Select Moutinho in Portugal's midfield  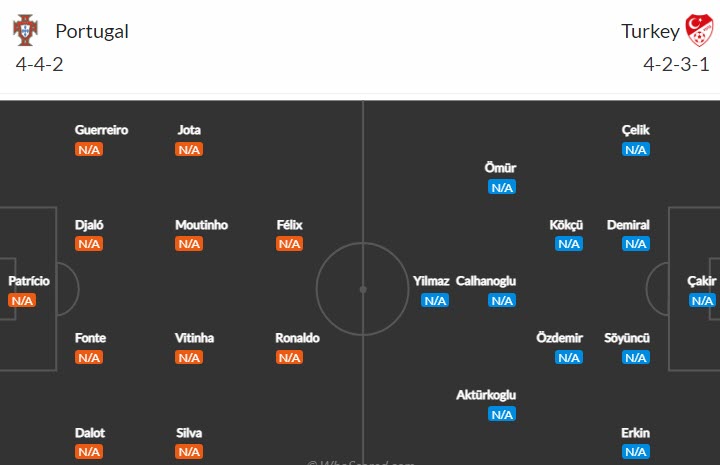(201, 225)
